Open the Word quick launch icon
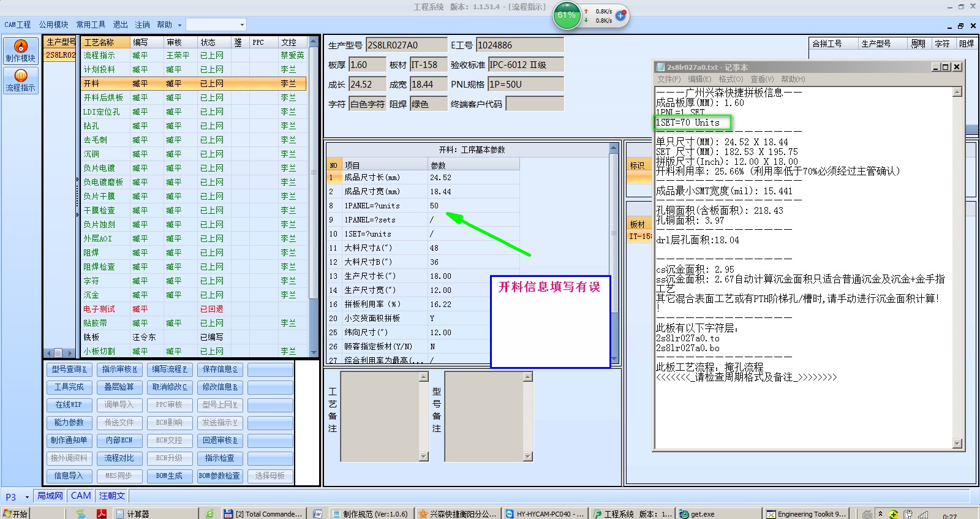This screenshot has height=519, width=980. [x=317, y=513]
